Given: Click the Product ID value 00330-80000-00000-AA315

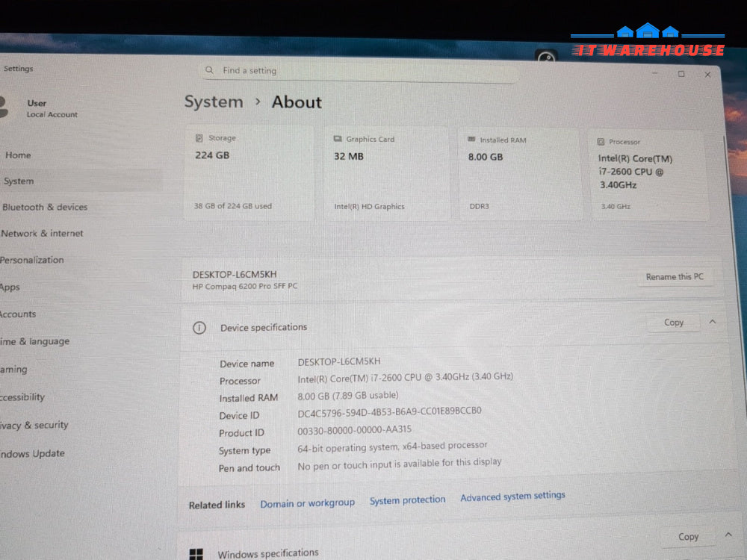Looking at the screenshot, I should [x=354, y=430].
